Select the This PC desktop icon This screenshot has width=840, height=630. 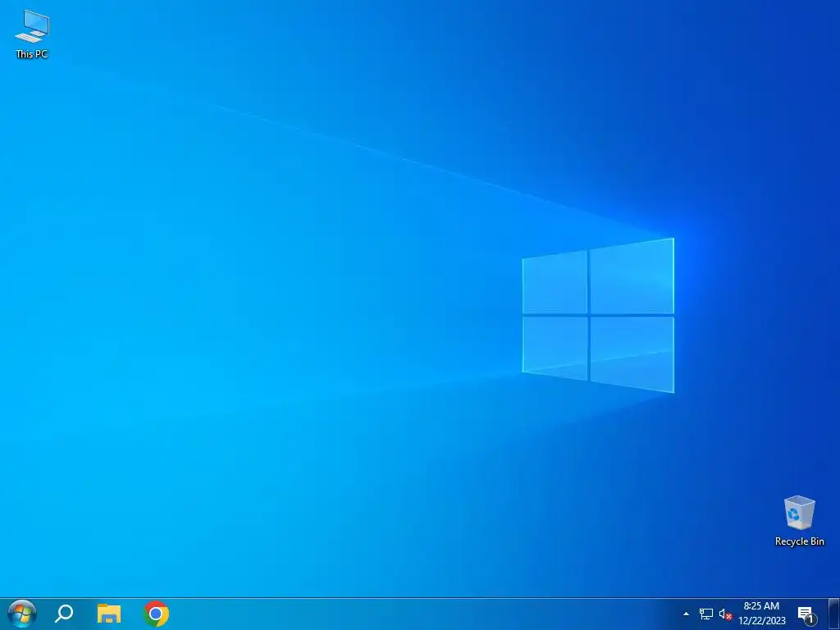click(32, 34)
